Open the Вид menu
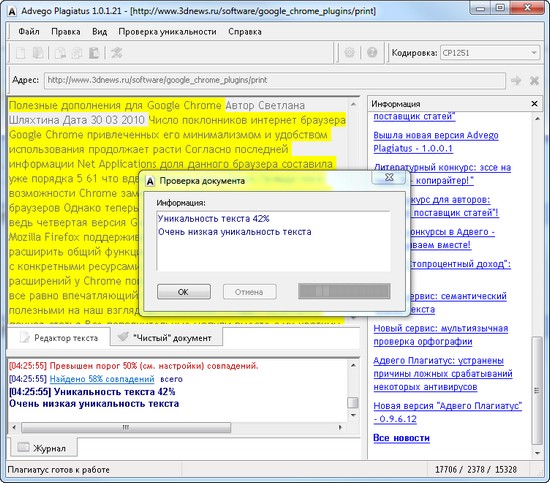The width and height of the screenshot is (550, 483). pos(100,32)
